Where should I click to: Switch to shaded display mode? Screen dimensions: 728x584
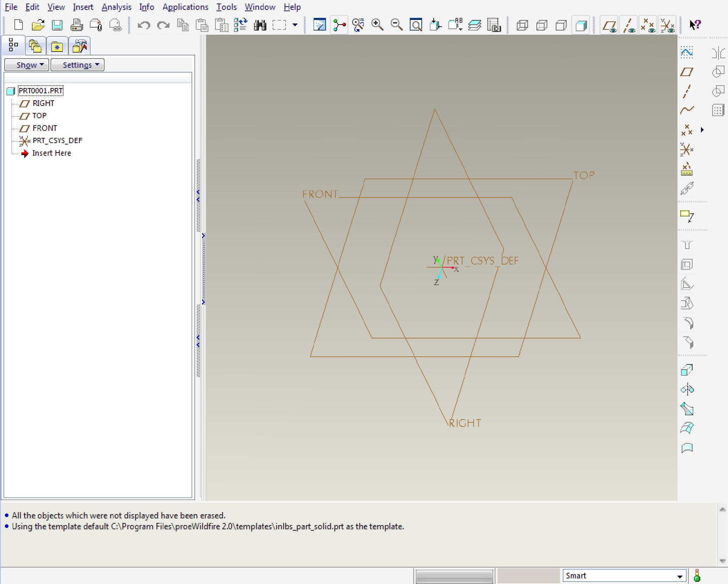pos(581,25)
